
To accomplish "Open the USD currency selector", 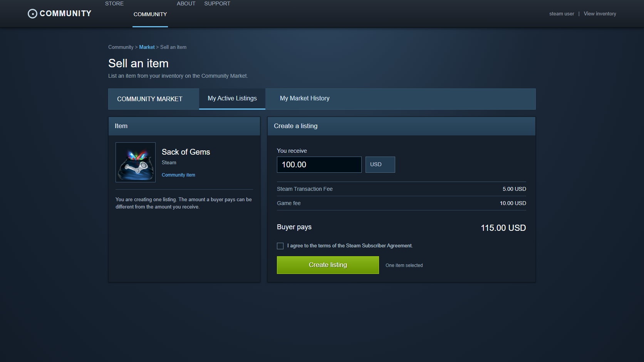I will pos(380,165).
